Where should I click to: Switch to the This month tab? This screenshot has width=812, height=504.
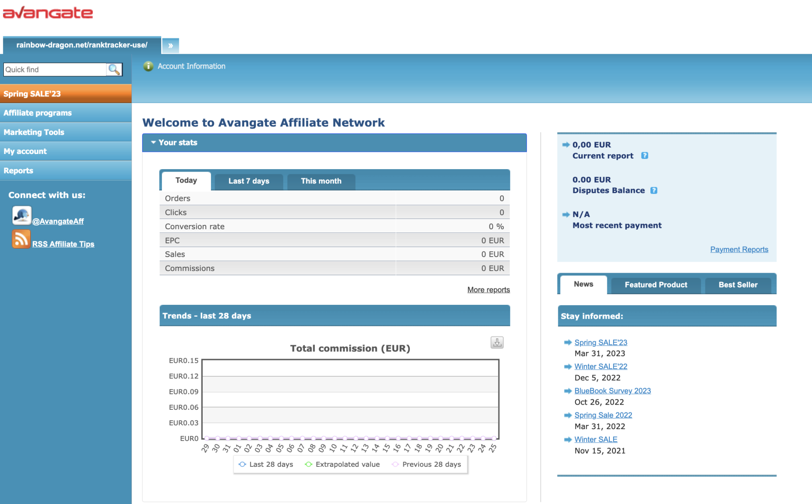click(321, 181)
